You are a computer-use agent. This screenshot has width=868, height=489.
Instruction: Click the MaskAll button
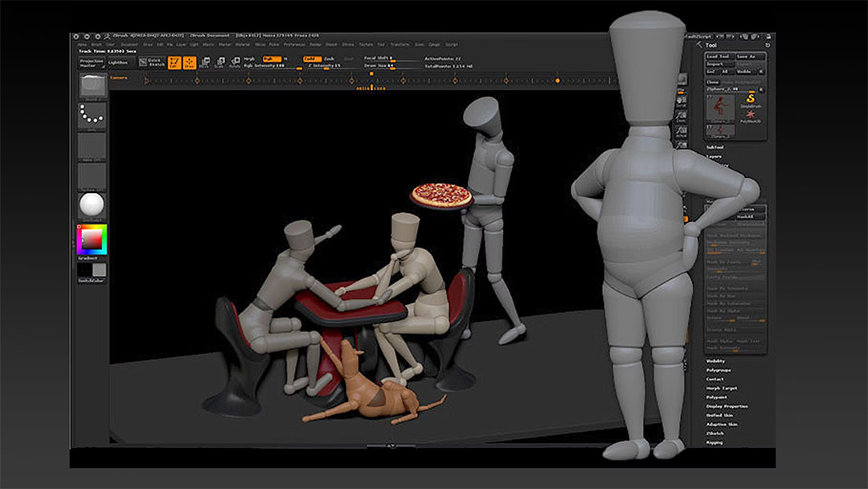point(750,216)
